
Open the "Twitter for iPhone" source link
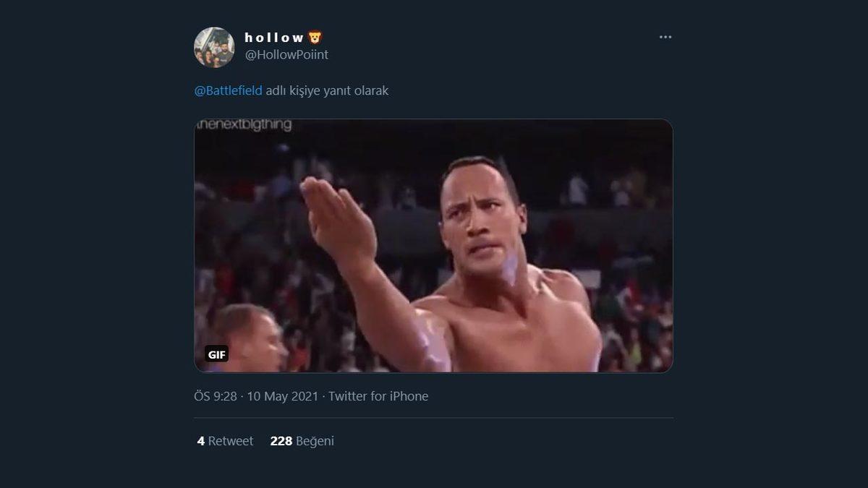(378, 396)
